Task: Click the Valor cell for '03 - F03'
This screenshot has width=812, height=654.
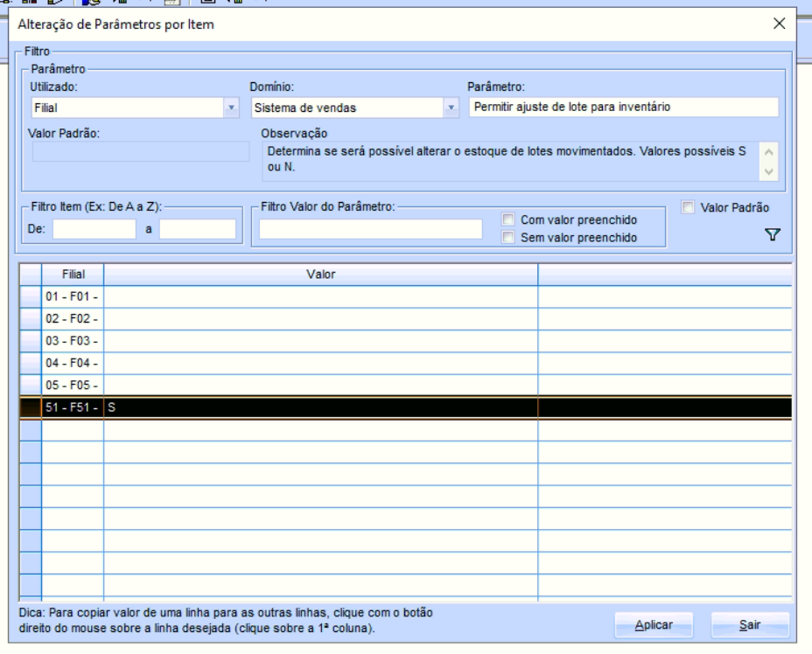Action: tap(320, 341)
